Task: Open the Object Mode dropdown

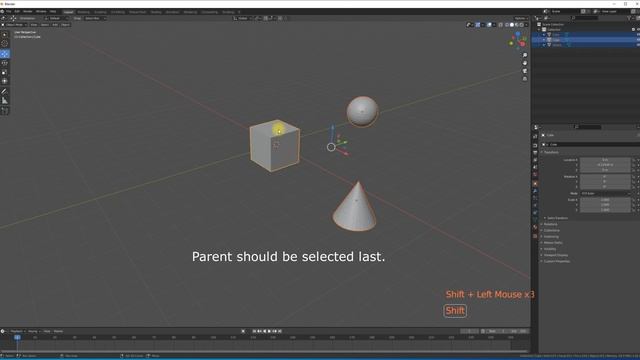Action: 14,25
